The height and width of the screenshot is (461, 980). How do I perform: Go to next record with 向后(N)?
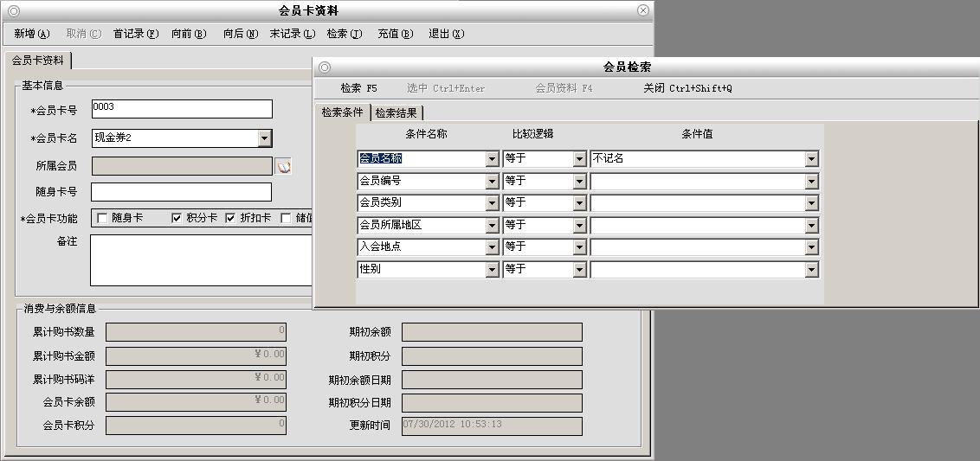[x=241, y=34]
